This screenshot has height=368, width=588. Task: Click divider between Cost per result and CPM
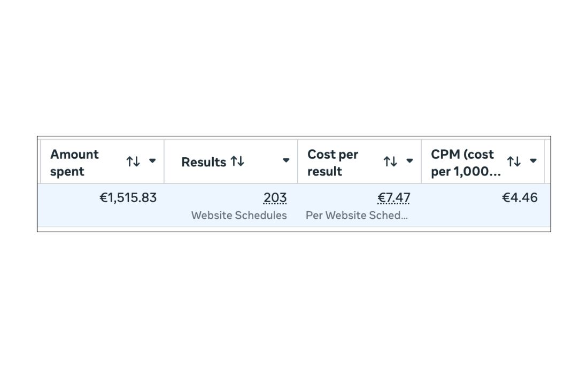pyautogui.click(x=421, y=161)
